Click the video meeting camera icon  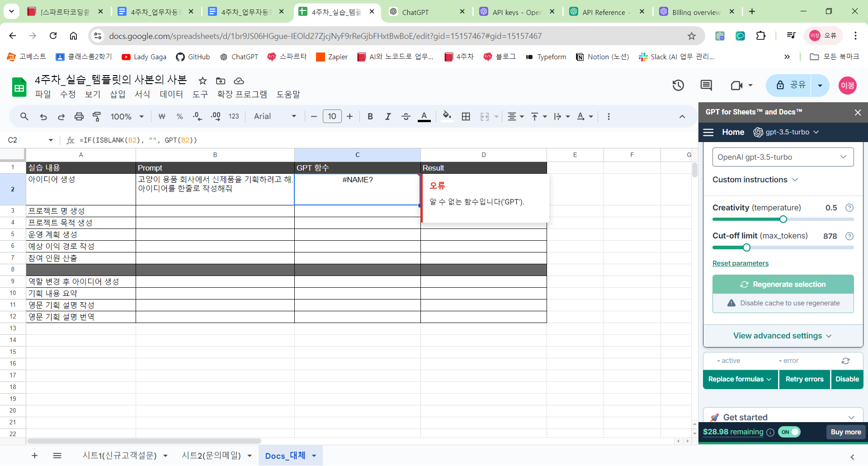[737, 86]
